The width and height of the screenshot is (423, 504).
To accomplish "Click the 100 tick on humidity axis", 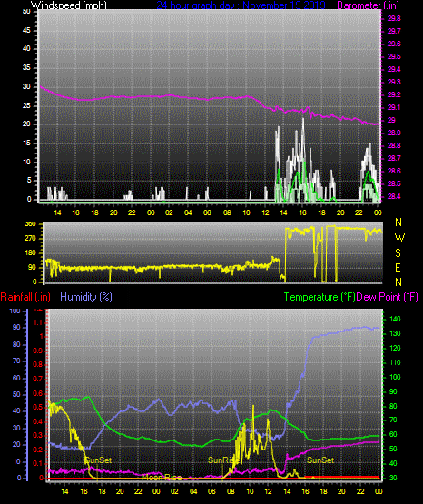I will tap(15, 311).
